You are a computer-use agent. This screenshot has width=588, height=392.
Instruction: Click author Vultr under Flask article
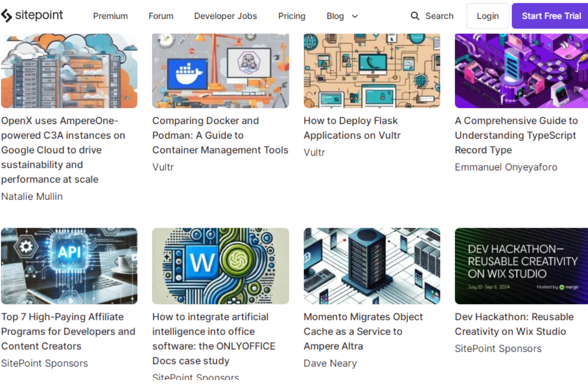tap(314, 152)
